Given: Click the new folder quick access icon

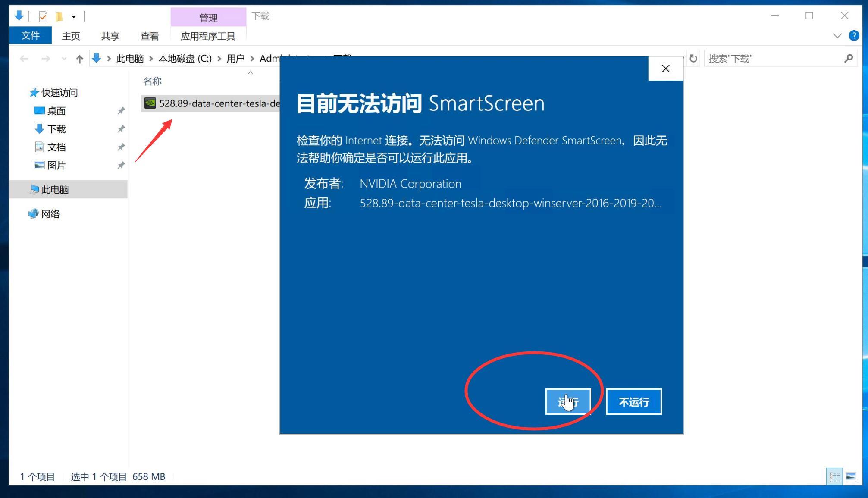Looking at the screenshot, I should point(59,16).
